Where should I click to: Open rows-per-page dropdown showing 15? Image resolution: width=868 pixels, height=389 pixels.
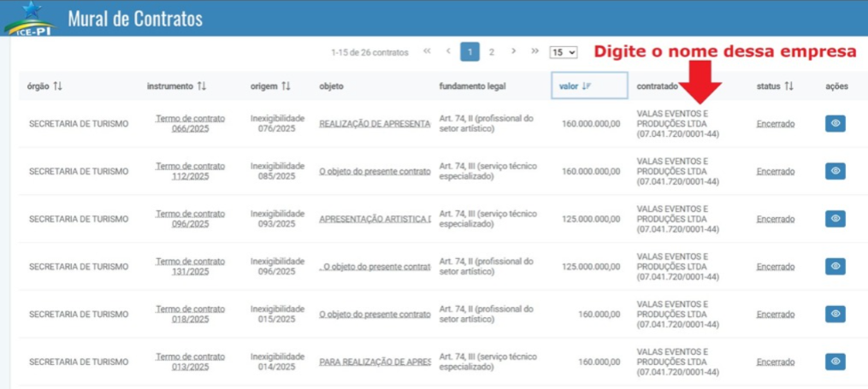click(x=564, y=52)
